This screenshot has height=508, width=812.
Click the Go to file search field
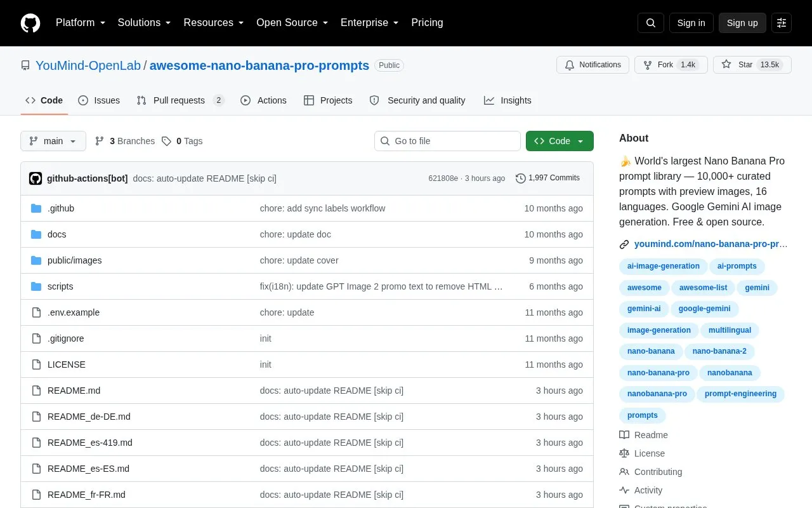pos(447,141)
